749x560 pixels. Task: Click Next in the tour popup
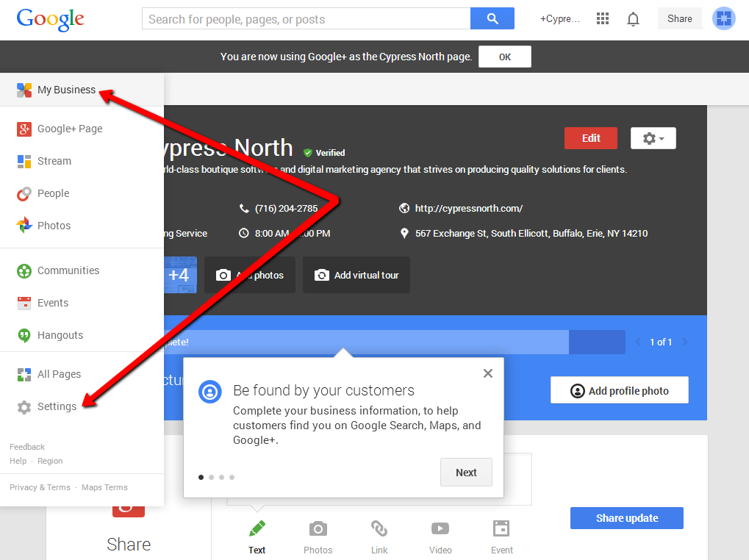[x=466, y=473]
